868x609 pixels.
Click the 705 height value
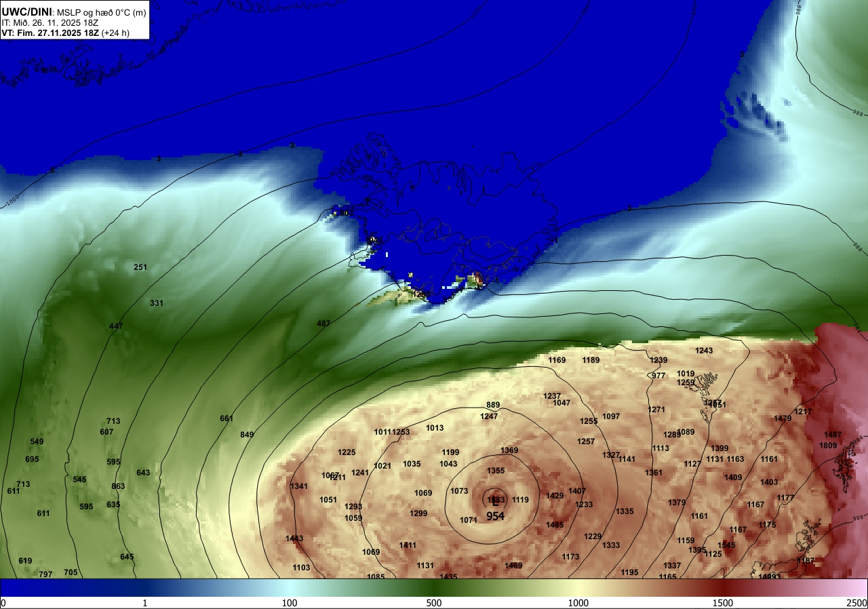pos(71,572)
